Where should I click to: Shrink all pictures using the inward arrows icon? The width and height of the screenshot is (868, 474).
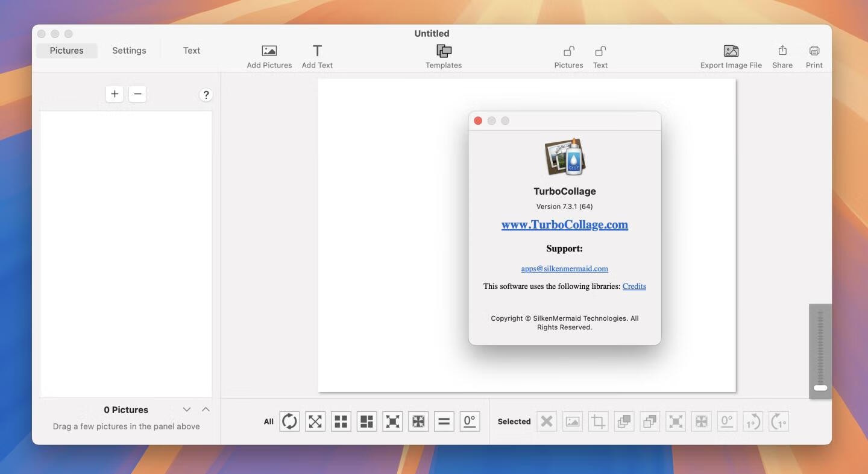click(418, 421)
